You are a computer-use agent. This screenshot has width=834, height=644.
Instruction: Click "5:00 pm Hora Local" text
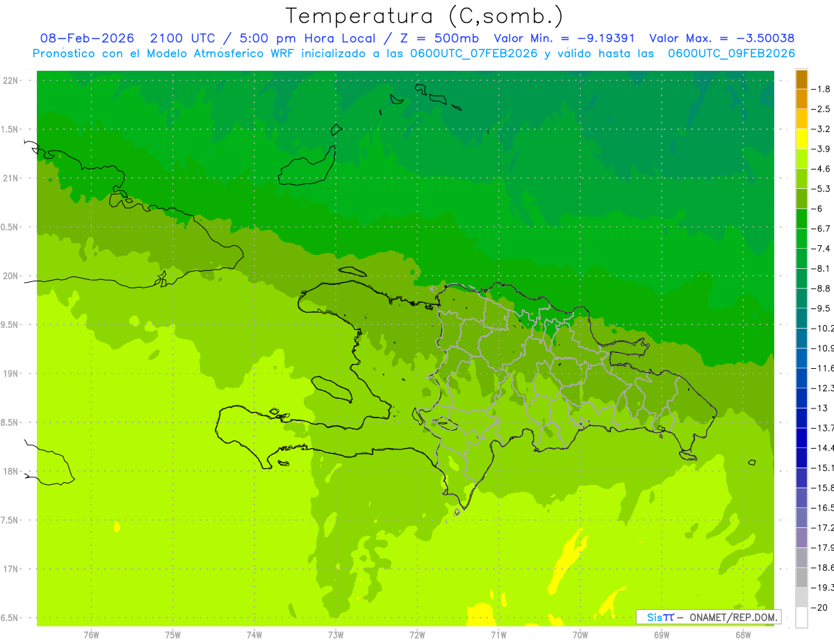point(308,38)
